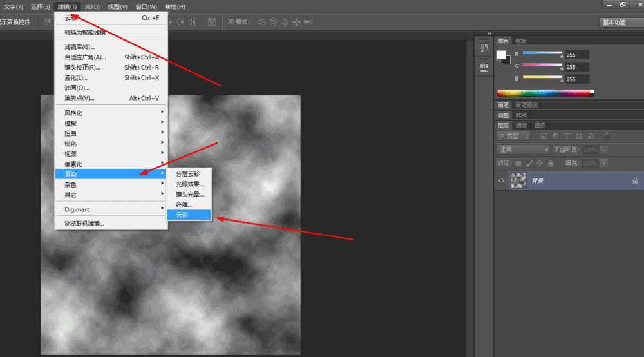Toggle lock all button in Layers panel
Image resolution: width=644 pixels, height=357 pixels.
pos(551,163)
